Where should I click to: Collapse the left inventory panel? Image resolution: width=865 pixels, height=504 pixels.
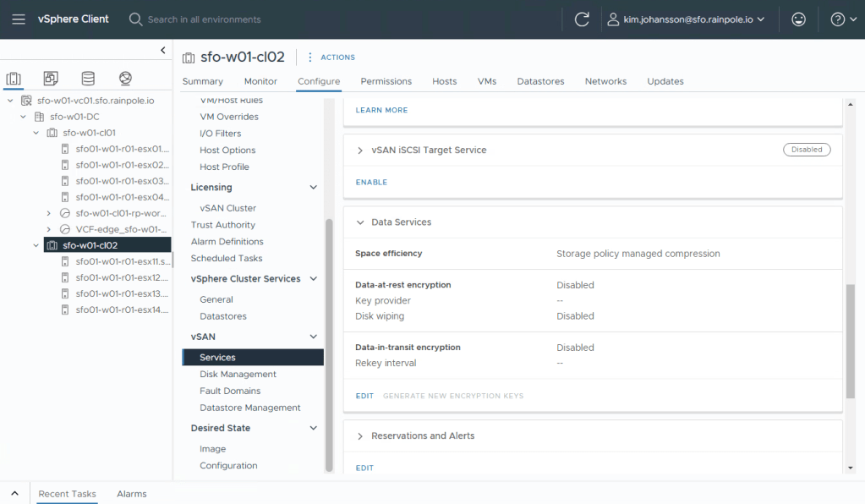click(163, 51)
